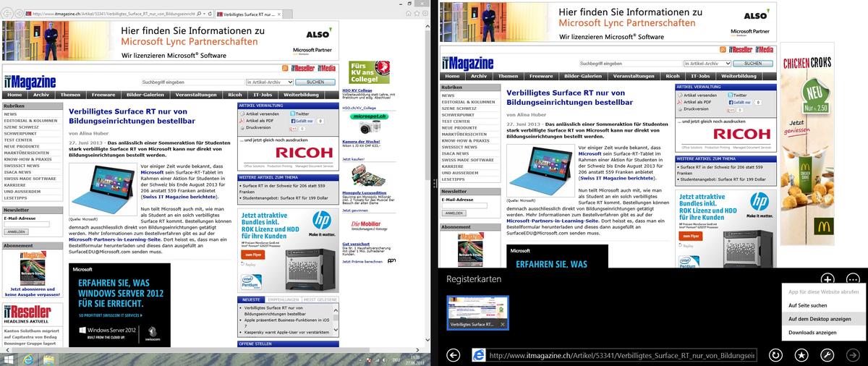
Task: Click the tab tools ellipsis button
Action: (x=853, y=279)
